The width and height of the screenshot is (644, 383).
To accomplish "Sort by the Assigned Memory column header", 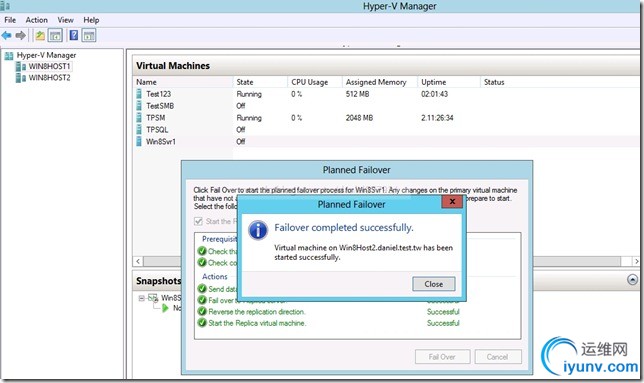I will 380,82.
